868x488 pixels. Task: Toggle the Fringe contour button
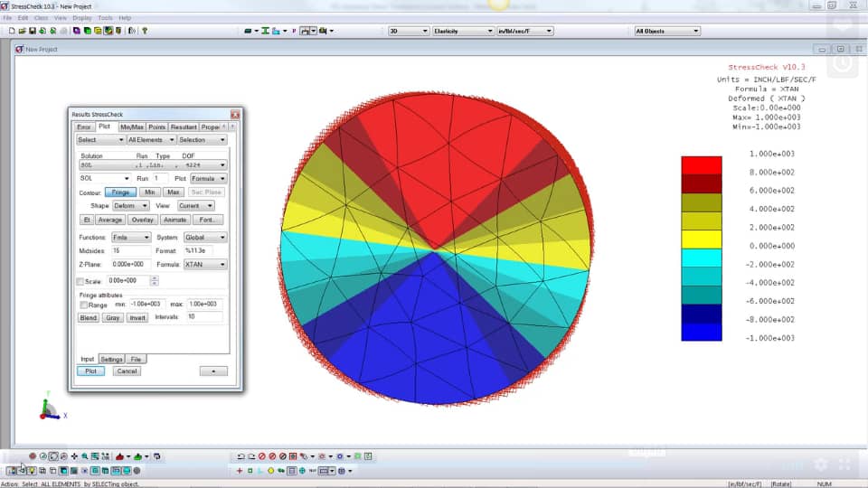point(120,192)
